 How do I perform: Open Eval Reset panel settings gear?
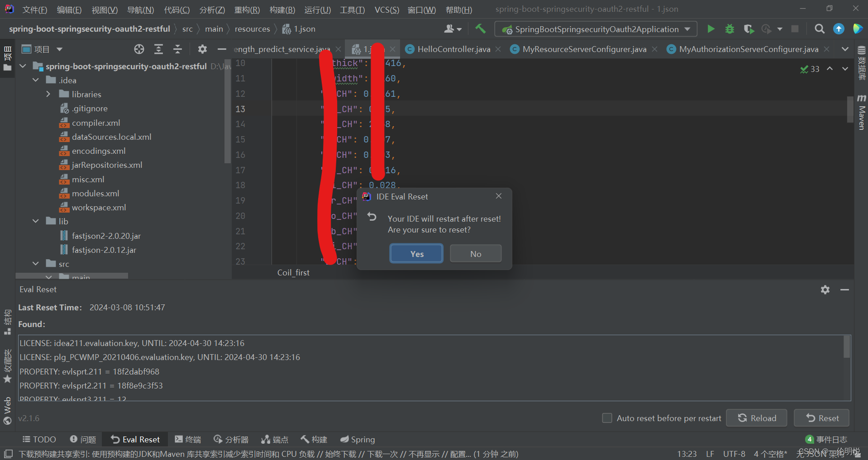(825, 289)
